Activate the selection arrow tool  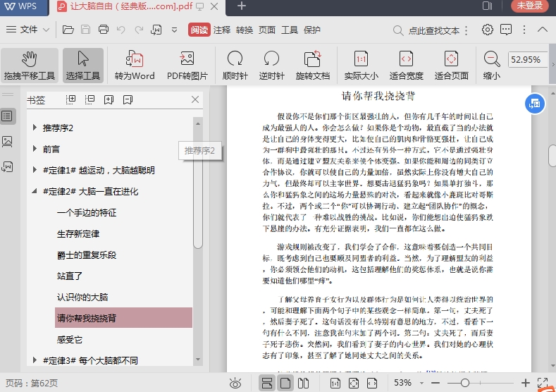coord(83,66)
